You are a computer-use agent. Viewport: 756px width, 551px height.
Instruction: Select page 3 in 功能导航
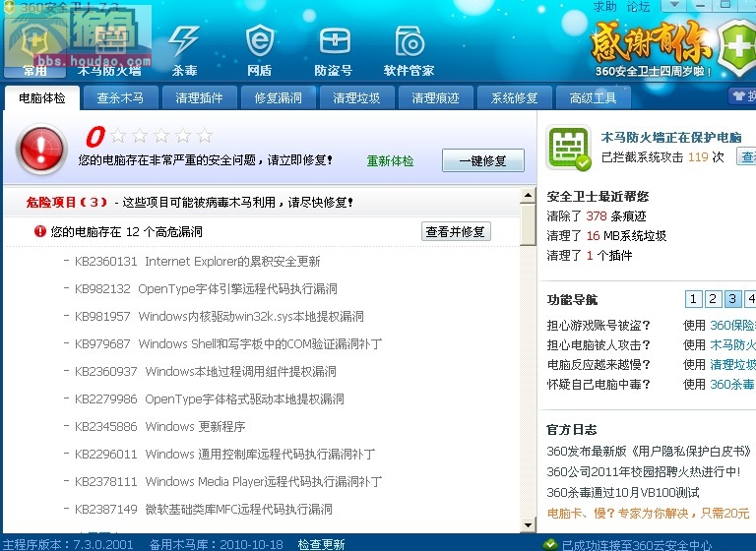732,299
